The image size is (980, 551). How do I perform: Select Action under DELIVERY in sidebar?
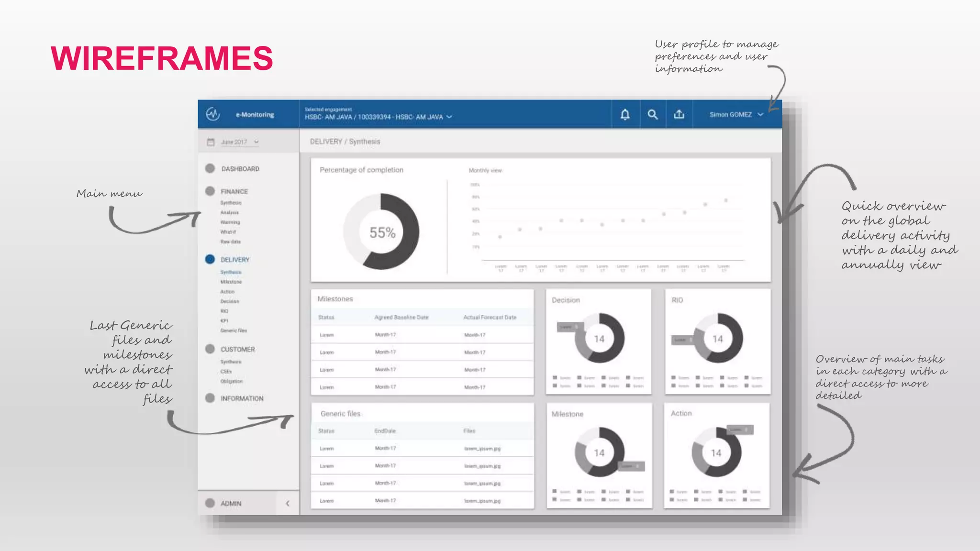click(227, 292)
